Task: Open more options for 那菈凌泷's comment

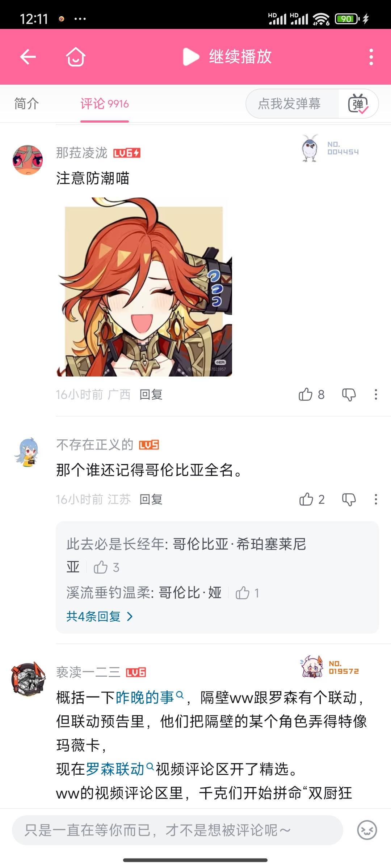Action: coord(376,394)
